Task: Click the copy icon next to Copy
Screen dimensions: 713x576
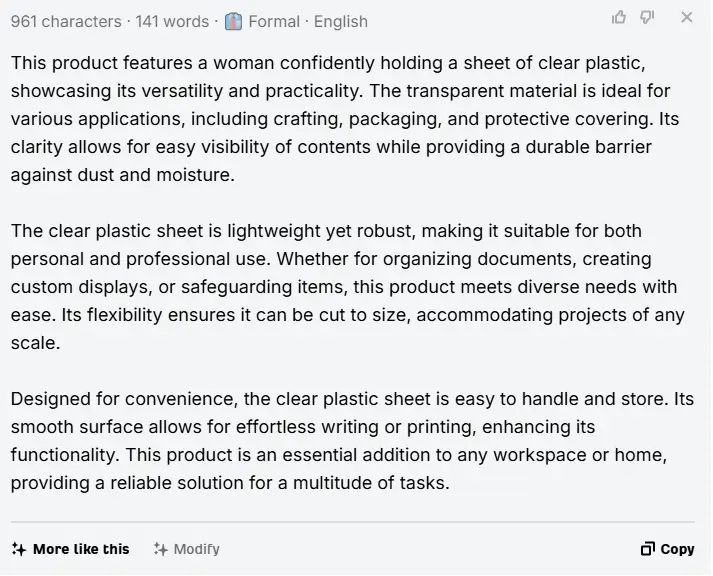Action: [x=648, y=549]
